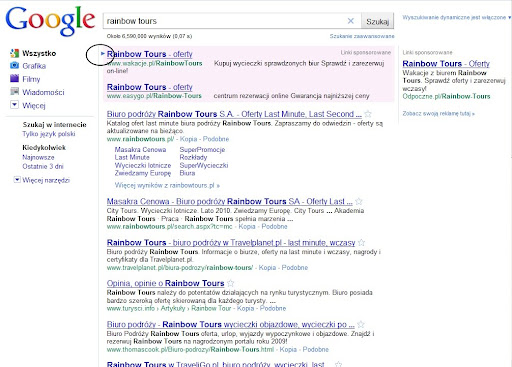The image size is (512, 367).
Task: Open first sponsored Rainbow Tours - oferty wakacje.pl
Action: click(x=150, y=54)
